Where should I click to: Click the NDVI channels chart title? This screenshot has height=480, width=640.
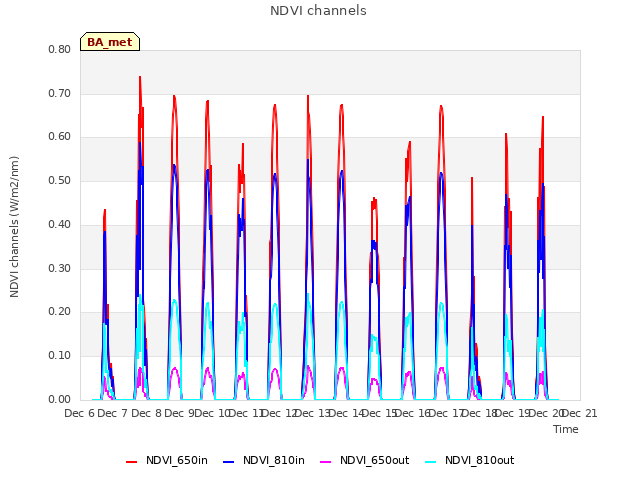click(318, 11)
